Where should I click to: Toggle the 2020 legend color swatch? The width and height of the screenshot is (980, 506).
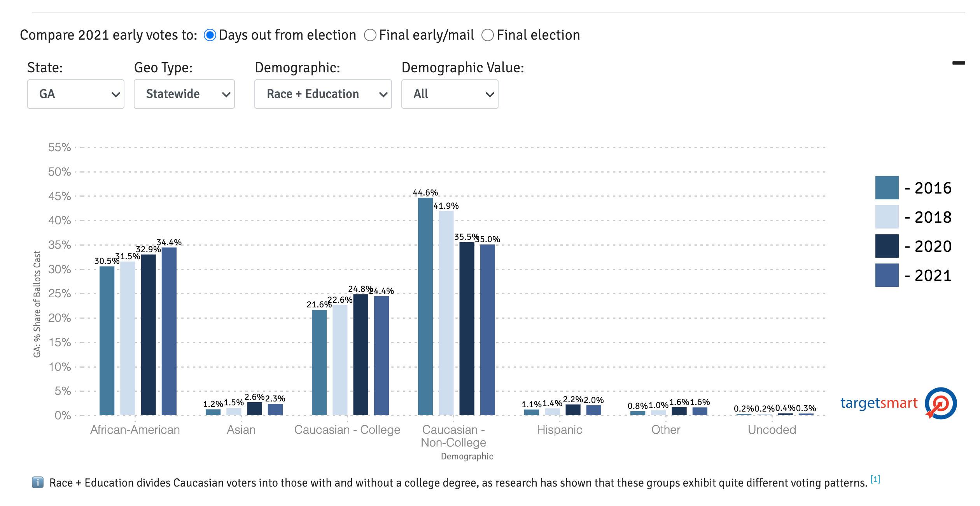[887, 246]
